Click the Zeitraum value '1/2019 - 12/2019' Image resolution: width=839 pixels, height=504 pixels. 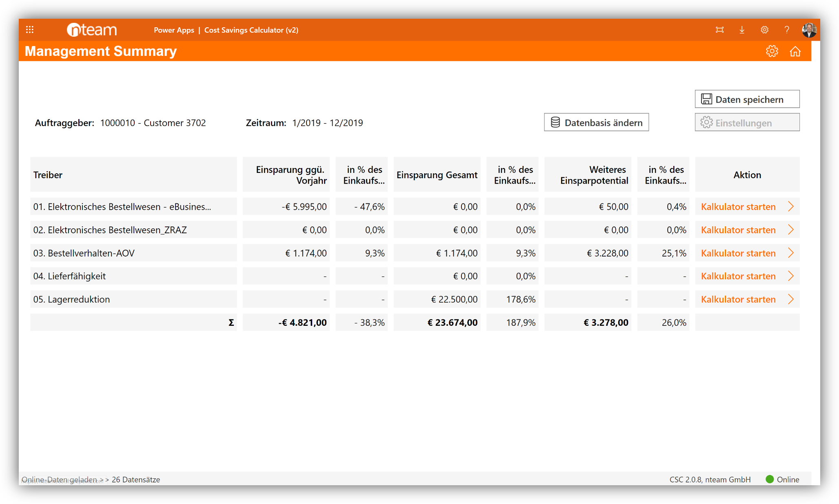328,123
